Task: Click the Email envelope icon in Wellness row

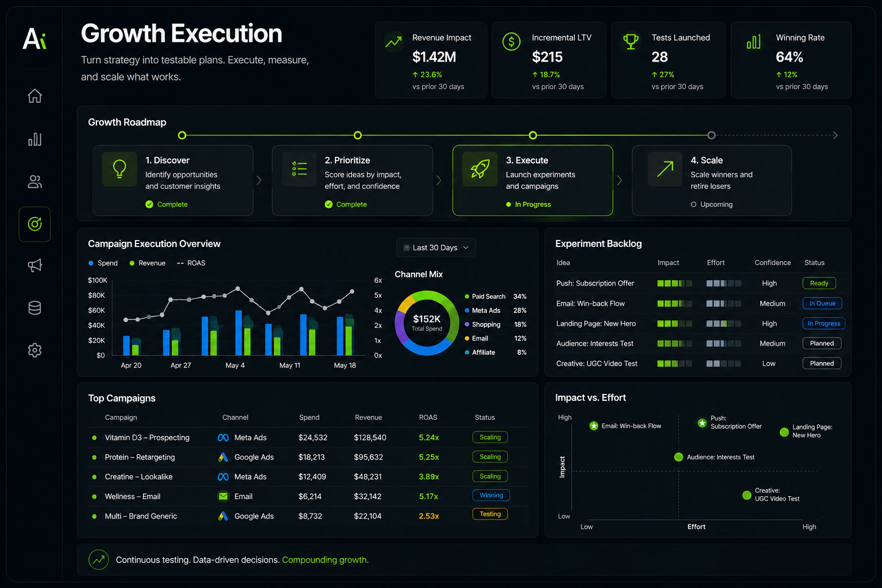Action: coord(223,496)
